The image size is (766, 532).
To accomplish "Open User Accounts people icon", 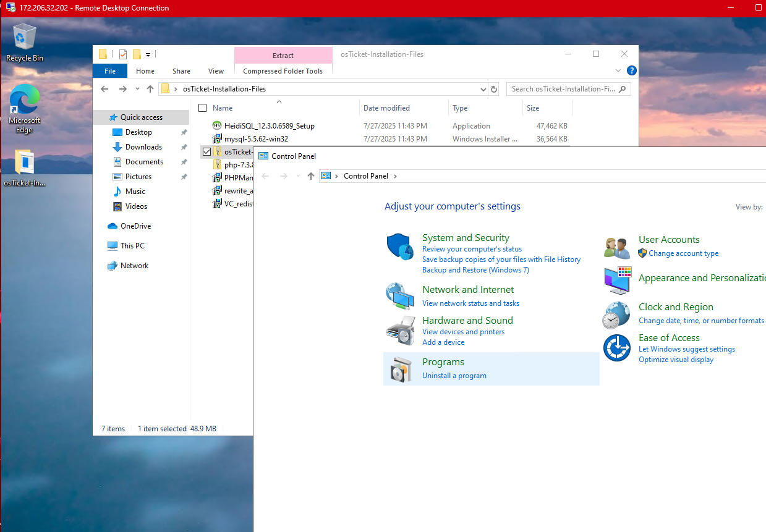I will tap(617, 247).
